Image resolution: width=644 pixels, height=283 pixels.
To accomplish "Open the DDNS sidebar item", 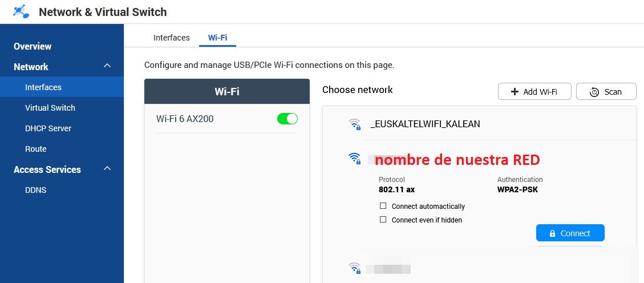I will click(x=35, y=190).
